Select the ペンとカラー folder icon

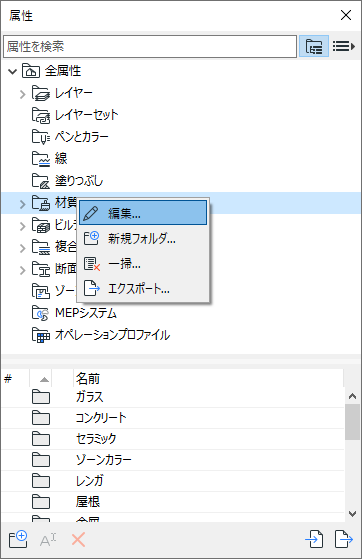41,137
